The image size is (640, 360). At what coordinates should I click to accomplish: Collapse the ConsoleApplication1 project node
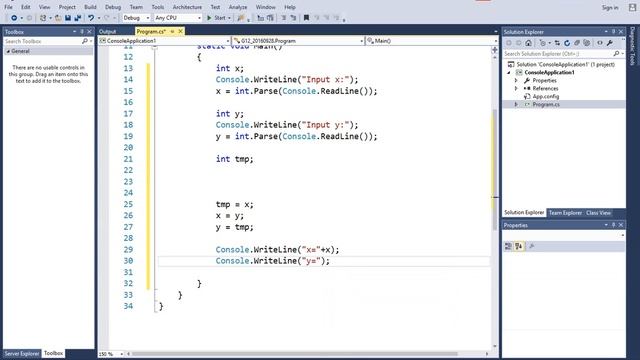tap(509, 73)
